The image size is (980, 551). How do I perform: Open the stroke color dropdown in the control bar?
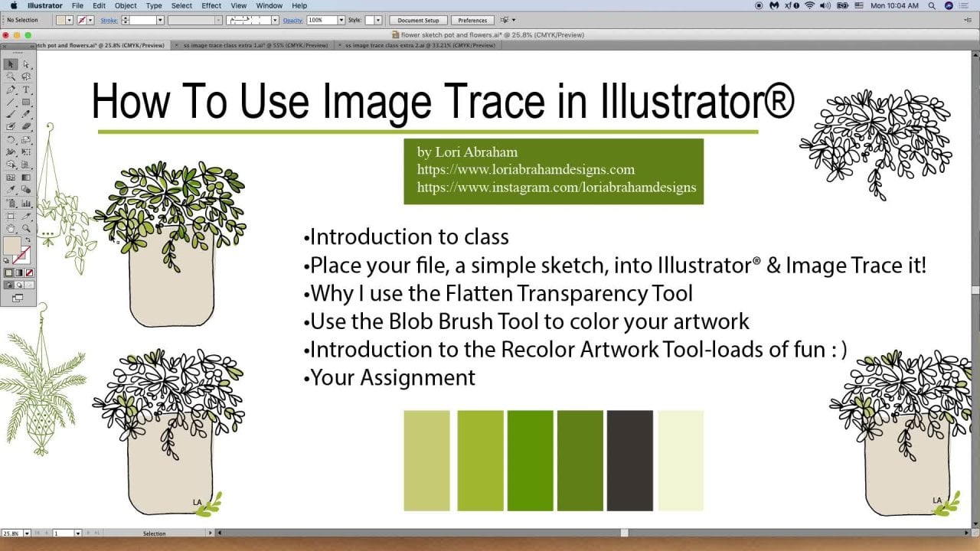90,20
